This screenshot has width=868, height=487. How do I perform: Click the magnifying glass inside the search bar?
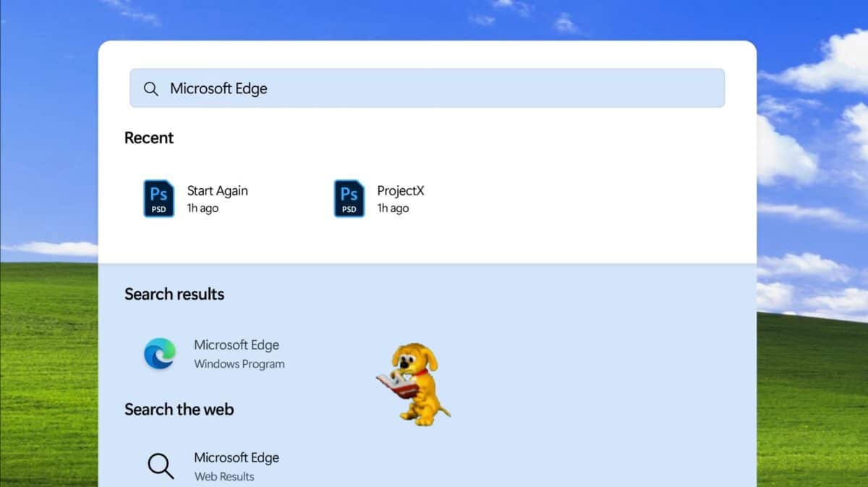point(151,88)
